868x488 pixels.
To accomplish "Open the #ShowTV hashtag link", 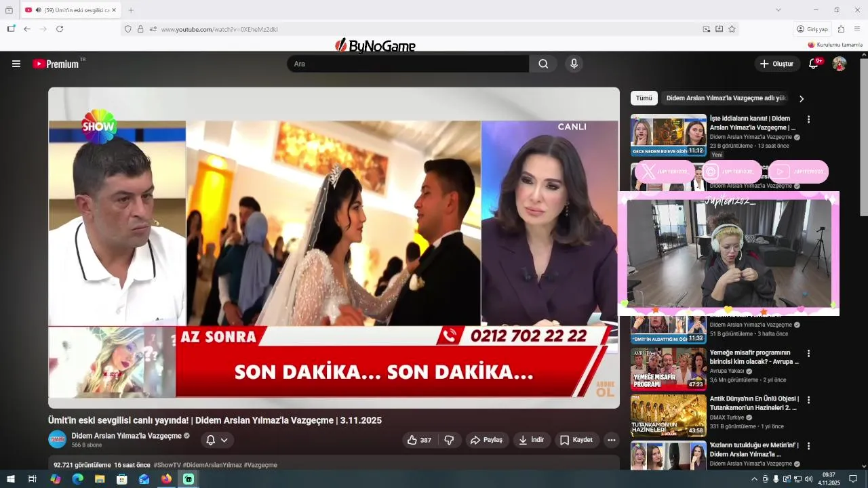I will click(x=167, y=465).
